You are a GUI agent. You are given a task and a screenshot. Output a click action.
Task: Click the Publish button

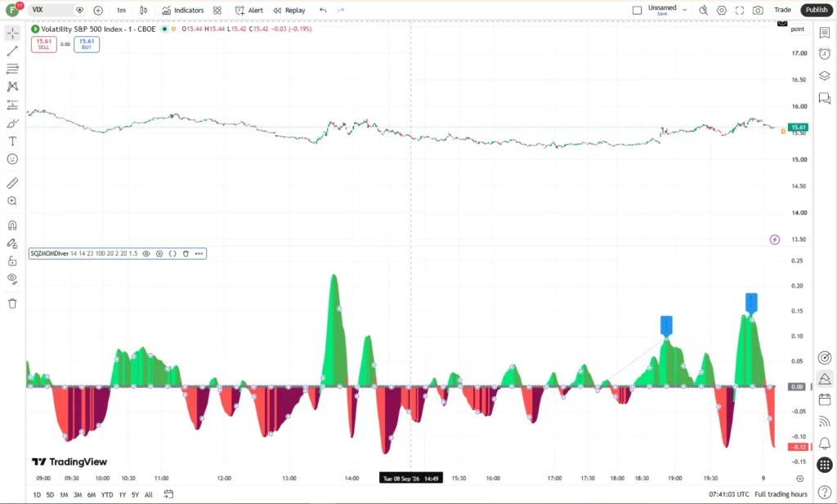(817, 10)
